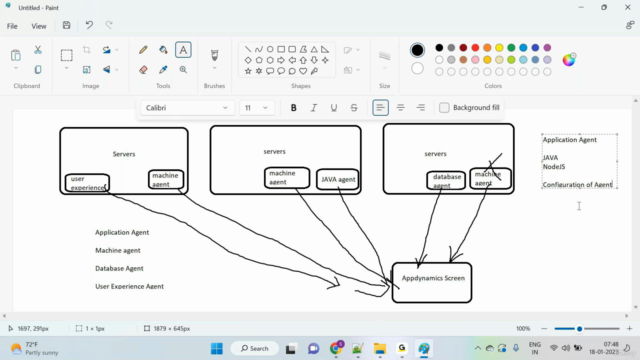
Task: Adjust the zoom slider handle
Action: tap(579, 329)
